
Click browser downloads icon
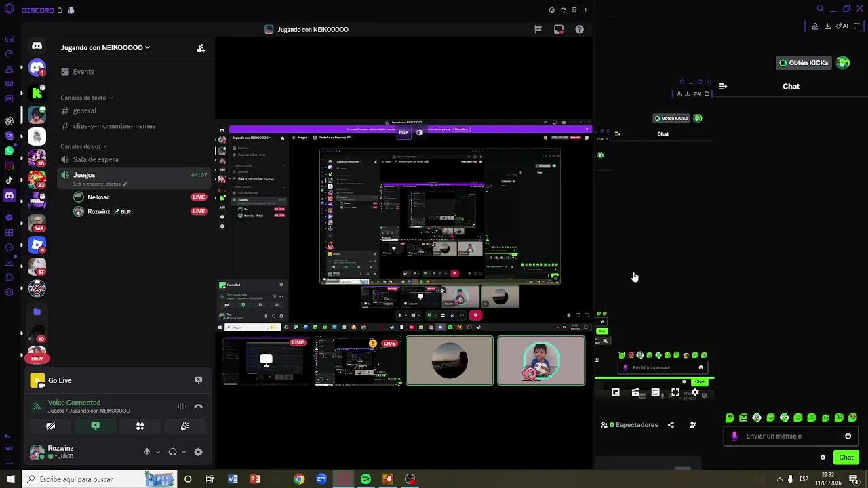(828, 26)
